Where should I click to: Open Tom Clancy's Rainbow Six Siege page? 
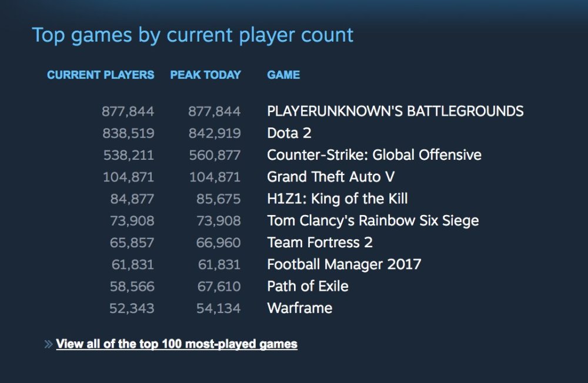(373, 220)
